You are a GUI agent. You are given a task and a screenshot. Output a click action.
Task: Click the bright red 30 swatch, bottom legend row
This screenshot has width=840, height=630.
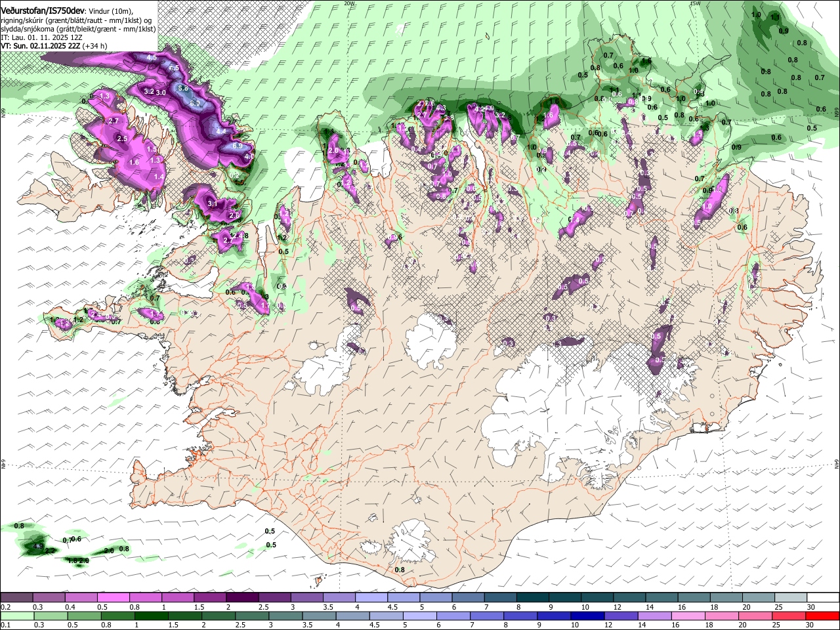coord(823,616)
